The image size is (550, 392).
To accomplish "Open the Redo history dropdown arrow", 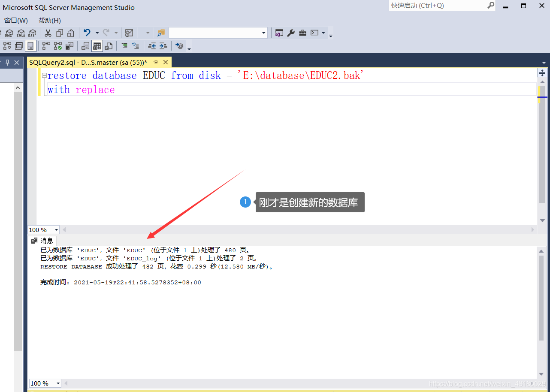I will pyautogui.click(x=116, y=33).
